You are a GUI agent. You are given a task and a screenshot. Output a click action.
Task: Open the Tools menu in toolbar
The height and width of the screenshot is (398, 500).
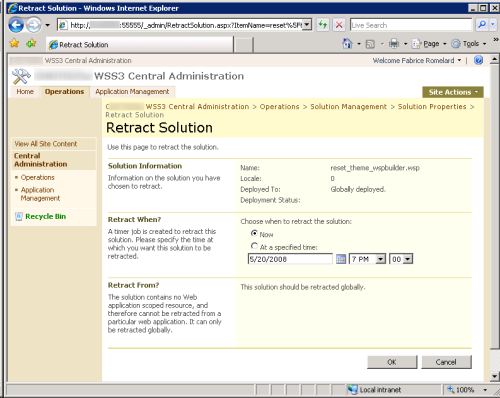[469, 44]
